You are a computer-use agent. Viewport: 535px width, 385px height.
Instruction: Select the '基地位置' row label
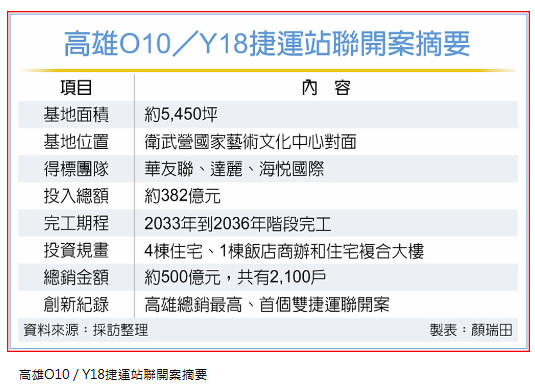pyautogui.click(x=76, y=142)
